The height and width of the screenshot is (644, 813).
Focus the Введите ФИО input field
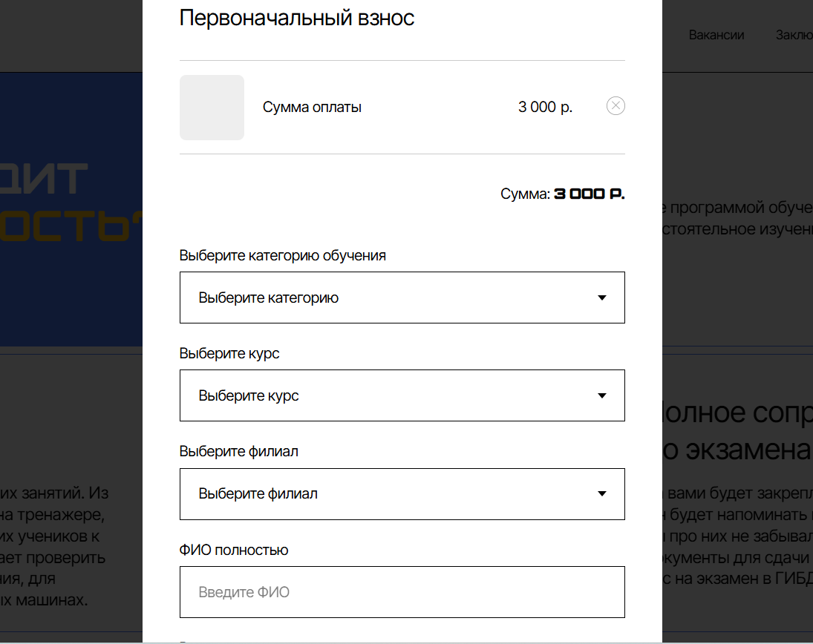point(402,591)
